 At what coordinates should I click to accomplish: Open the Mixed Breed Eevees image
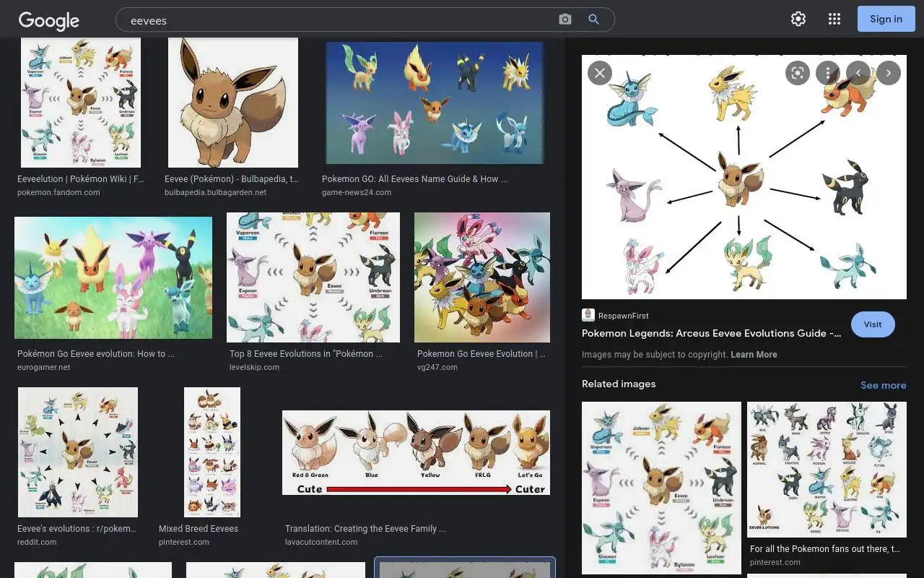[x=212, y=452]
